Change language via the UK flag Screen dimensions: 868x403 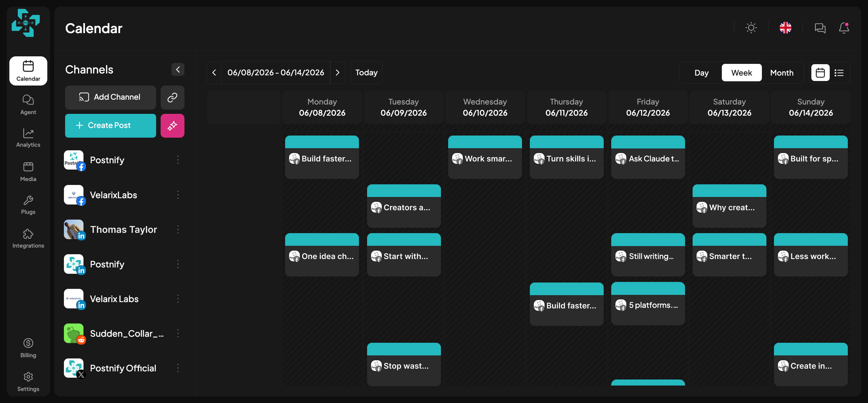point(785,28)
